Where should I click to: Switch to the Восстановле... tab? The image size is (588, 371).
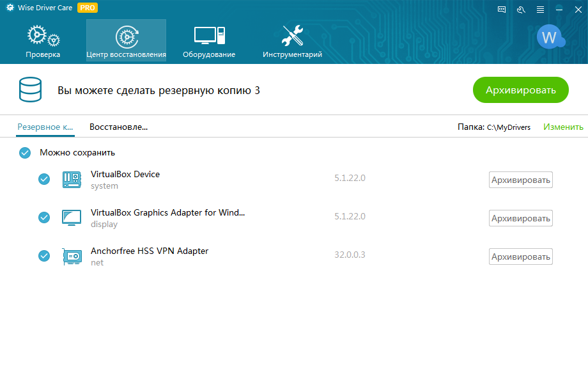[x=118, y=127]
